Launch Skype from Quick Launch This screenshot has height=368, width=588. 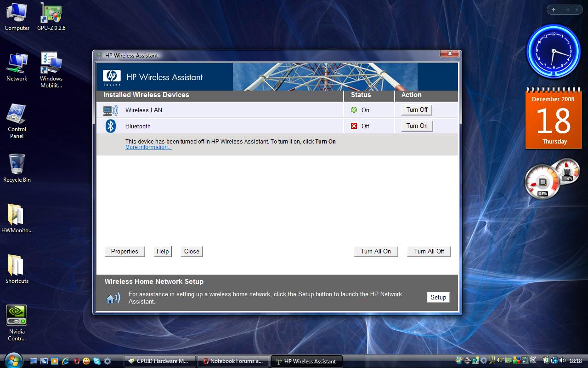click(97, 361)
